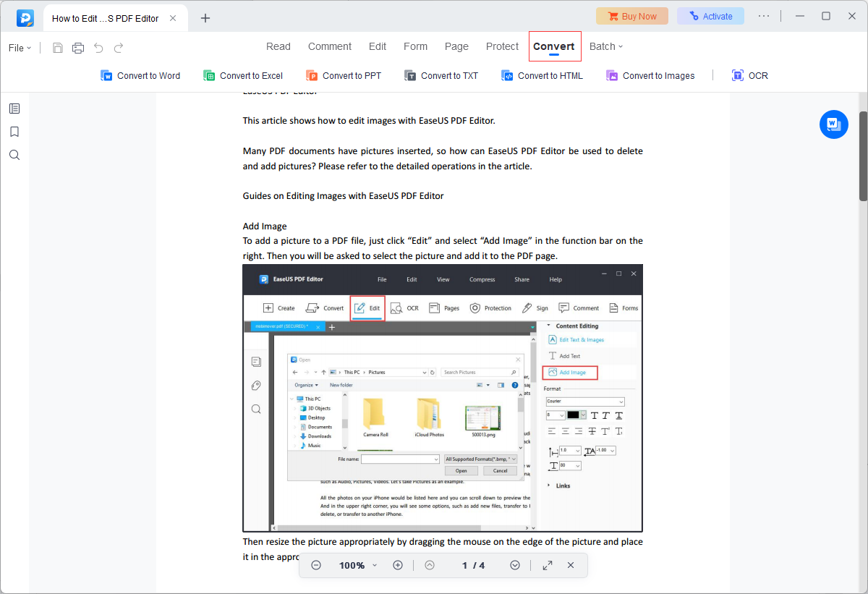Viewport: 868px width, 594px height.
Task: Expand the Batch dropdown menu
Action: click(606, 46)
